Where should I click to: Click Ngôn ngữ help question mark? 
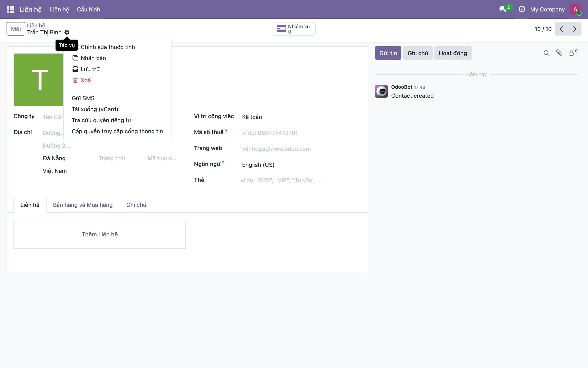223,163
